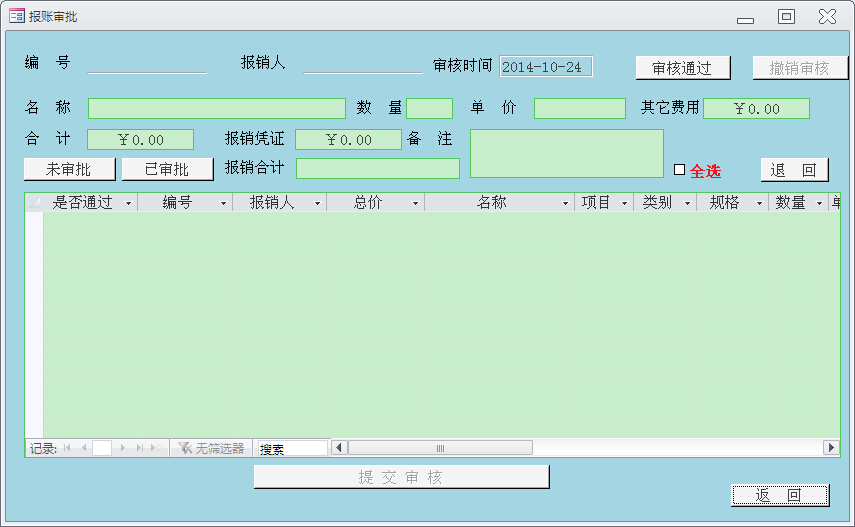
Task: Show the 未审批 records list
Action: pos(69,169)
